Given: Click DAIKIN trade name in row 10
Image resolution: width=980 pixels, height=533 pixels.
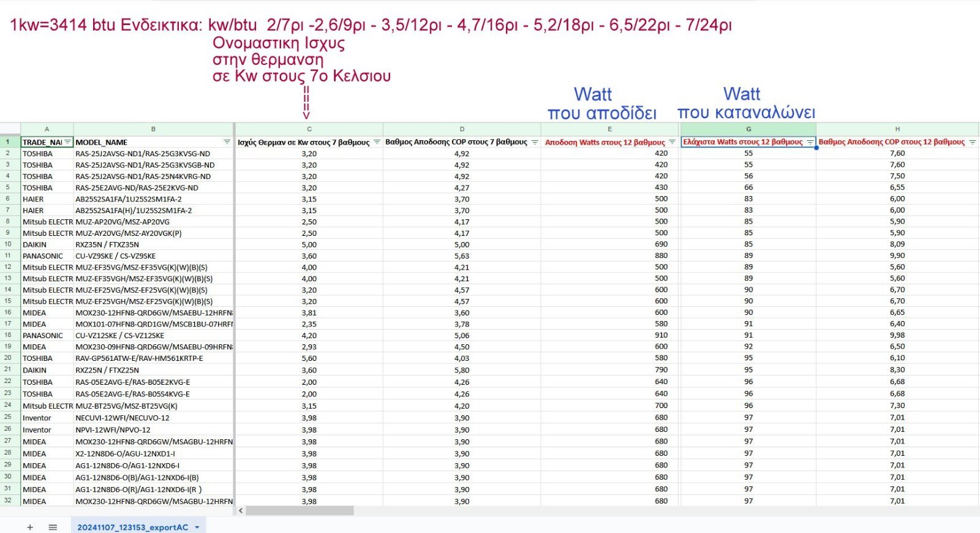Looking at the screenshot, I should [x=47, y=244].
